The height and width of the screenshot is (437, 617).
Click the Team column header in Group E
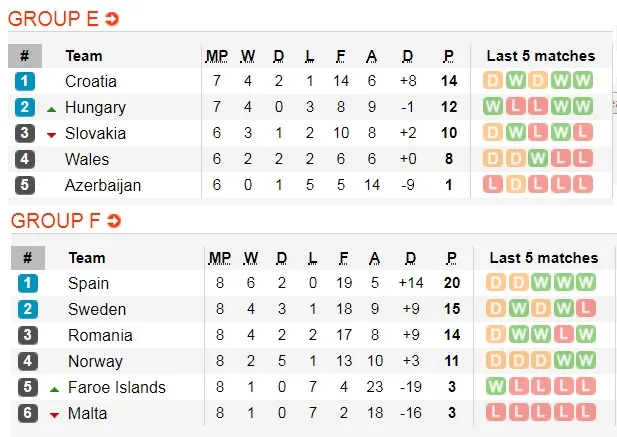pos(84,56)
